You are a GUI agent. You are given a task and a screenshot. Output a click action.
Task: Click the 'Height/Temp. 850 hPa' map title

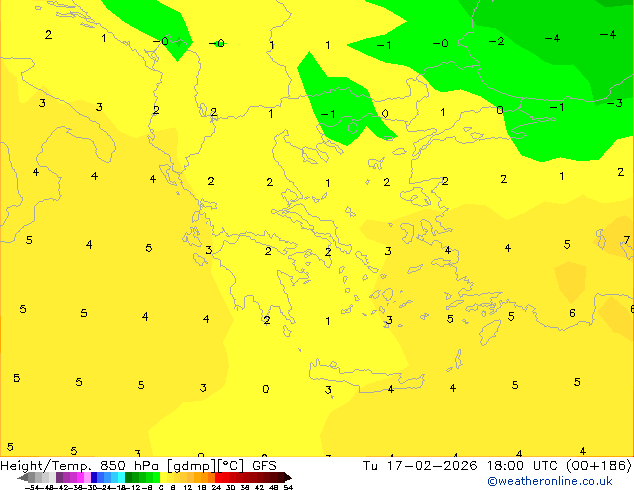tap(80, 465)
